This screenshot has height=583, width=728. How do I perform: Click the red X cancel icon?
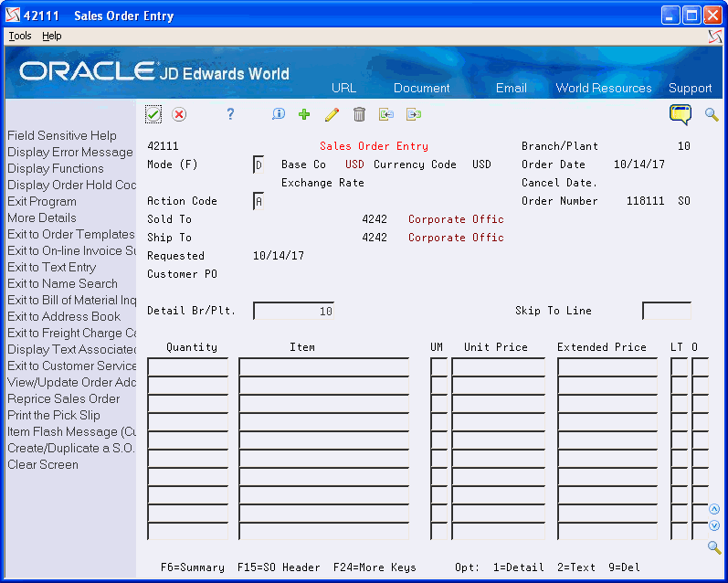coord(179,114)
